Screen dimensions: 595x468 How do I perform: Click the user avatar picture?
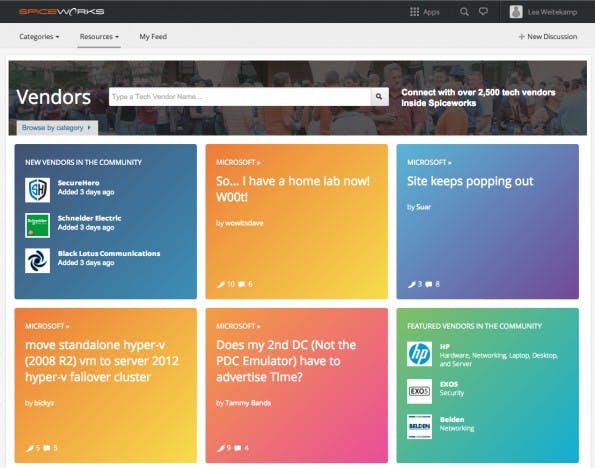516,12
